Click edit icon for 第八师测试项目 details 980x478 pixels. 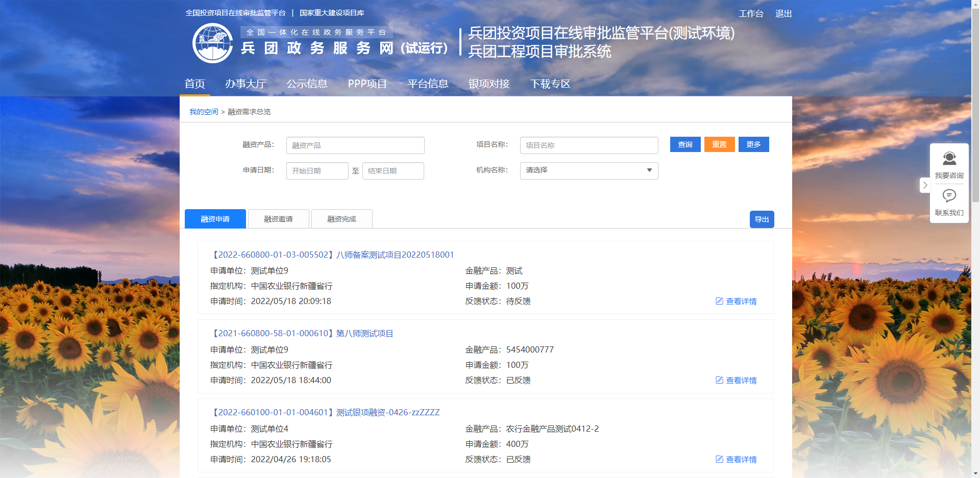(x=719, y=380)
